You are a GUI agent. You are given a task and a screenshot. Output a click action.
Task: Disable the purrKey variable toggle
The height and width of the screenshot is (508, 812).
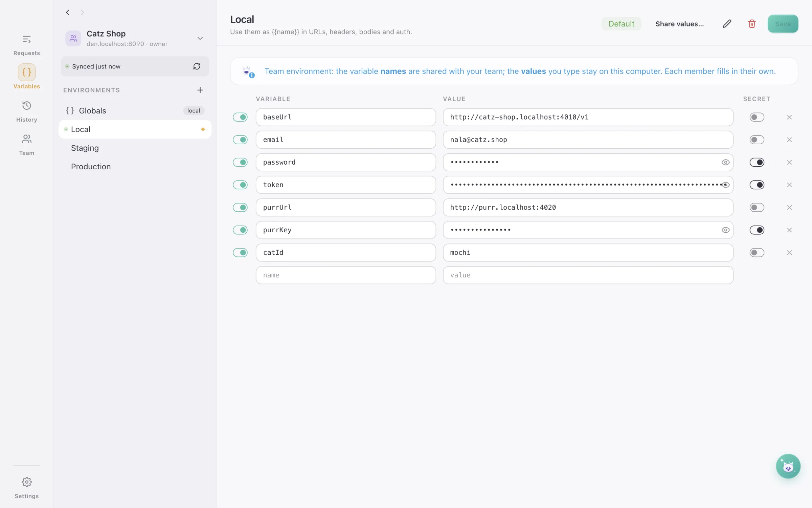(240, 230)
